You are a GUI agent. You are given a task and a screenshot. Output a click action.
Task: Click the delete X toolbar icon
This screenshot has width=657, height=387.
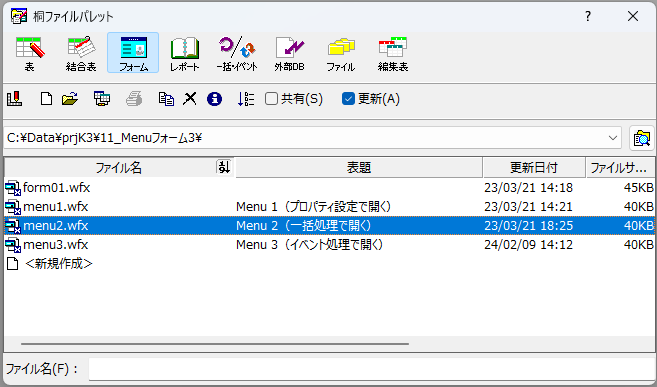pos(190,99)
